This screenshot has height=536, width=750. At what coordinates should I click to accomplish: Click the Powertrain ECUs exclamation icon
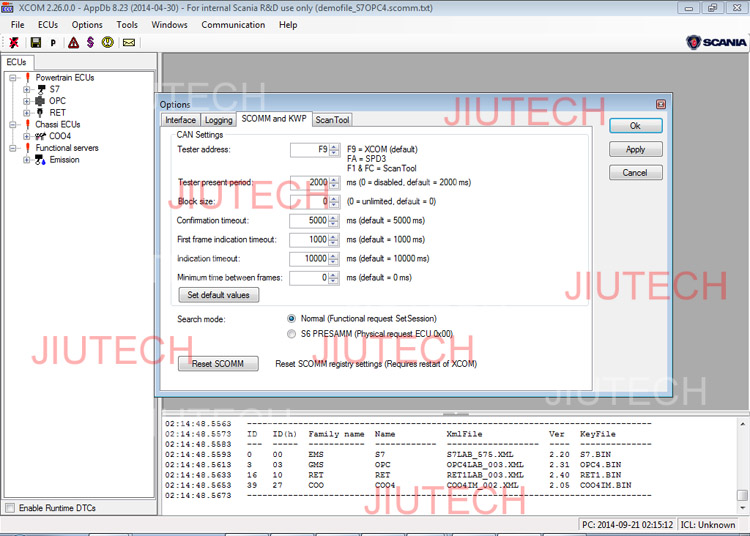pos(27,77)
